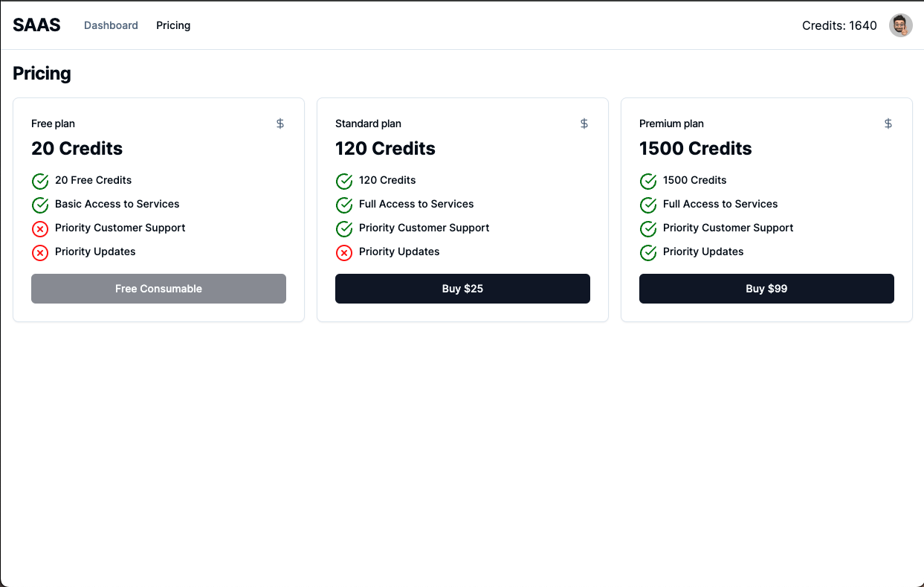
Task: Open the user profile avatar menu
Action: [x=900, y=25]
